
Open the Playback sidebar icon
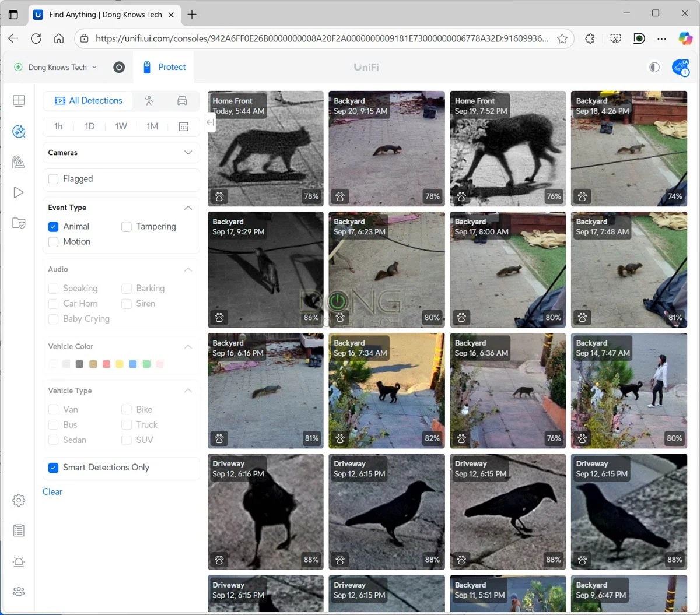[19, 192]
